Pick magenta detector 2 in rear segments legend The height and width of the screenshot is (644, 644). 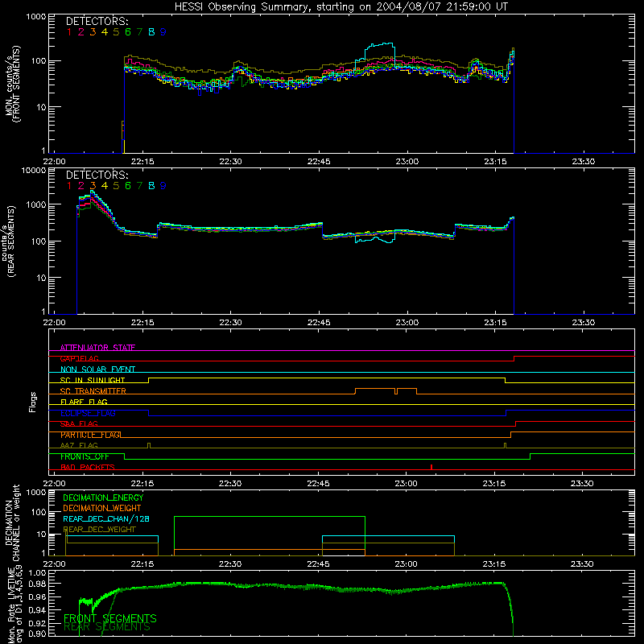pos(81,186)
